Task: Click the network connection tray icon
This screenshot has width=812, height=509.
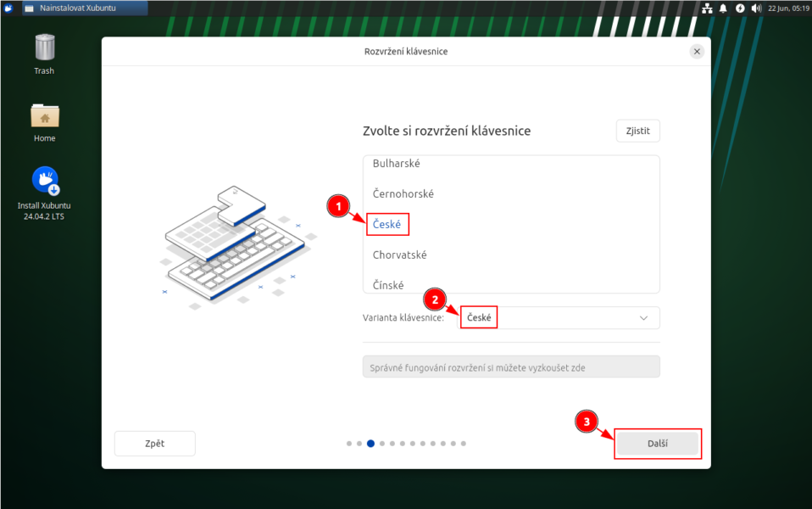Action: click(x=707, y=8)
